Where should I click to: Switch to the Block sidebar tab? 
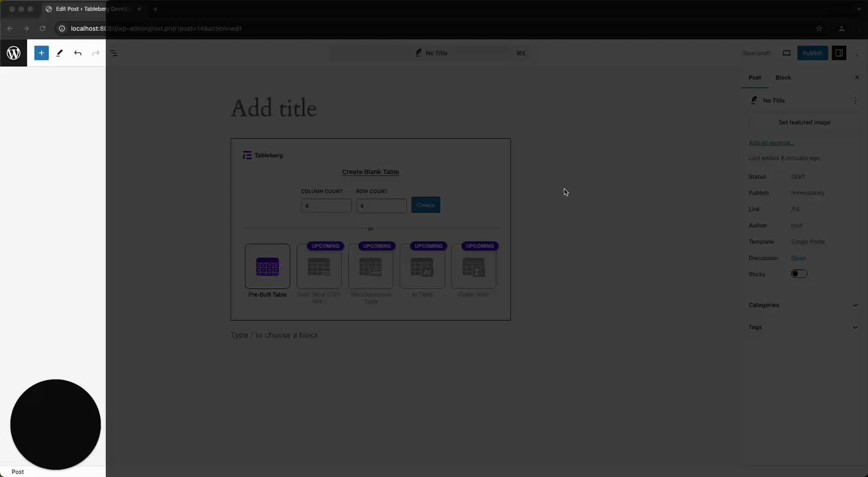[x=783, y=78]
